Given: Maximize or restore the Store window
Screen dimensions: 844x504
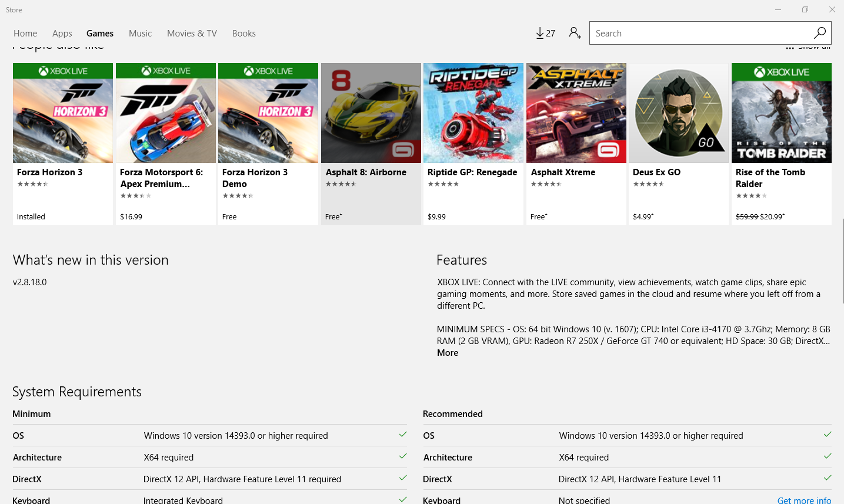Looking at the screenshot, I should coord(805,9).
